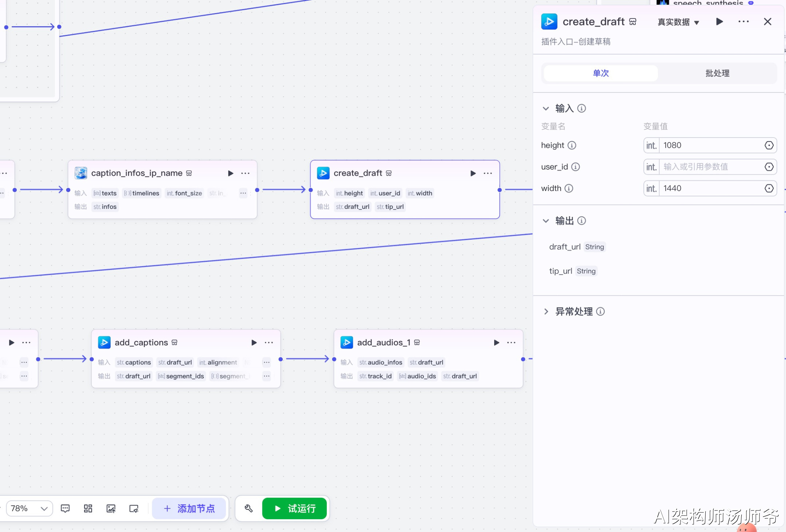This screenshot has height=532, width=786.
Task: Open the height variable reference selector
Action: tap(769, 145)
